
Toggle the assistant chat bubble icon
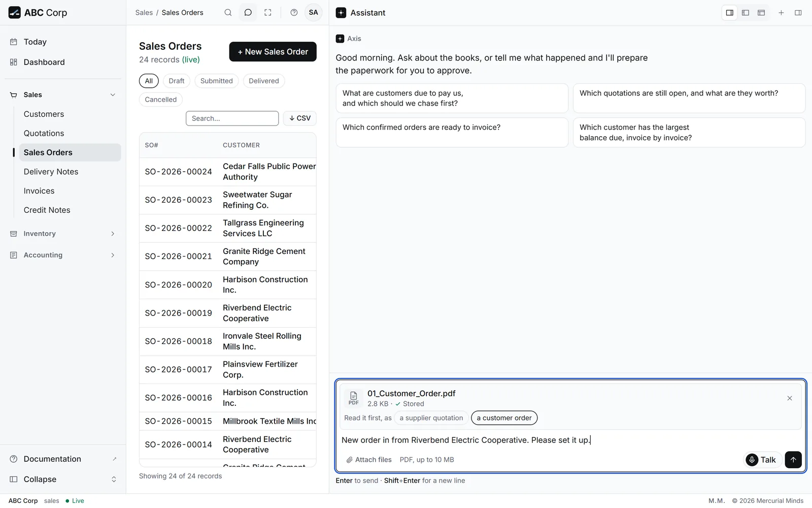pyautogui.click(x=248, y=13)
